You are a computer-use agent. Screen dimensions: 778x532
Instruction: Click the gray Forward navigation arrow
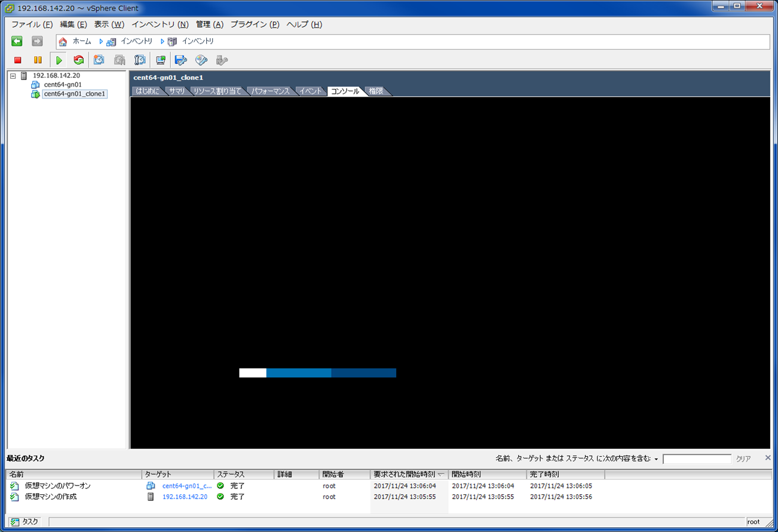(37, 41)
